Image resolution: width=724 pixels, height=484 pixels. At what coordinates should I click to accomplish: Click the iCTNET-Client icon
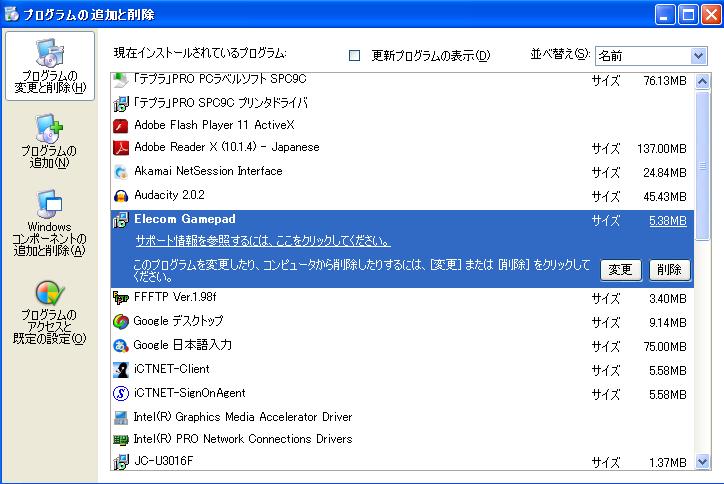[121, 369]
